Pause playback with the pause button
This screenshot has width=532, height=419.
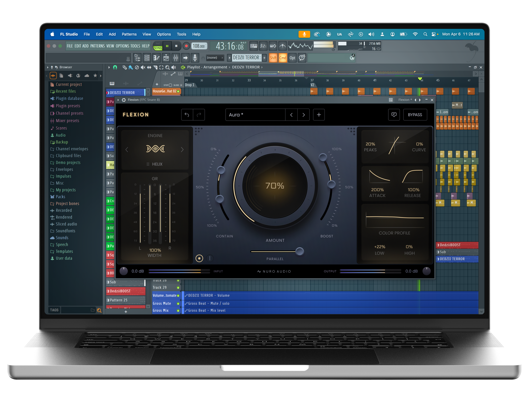[167, 46]
